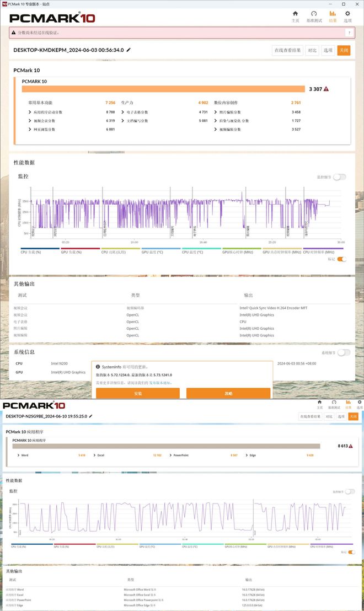Click 对比 button in DESKTOP-KMDKEPM window
This screenshot has width=364, height=611.
click(x=312, y=50)
